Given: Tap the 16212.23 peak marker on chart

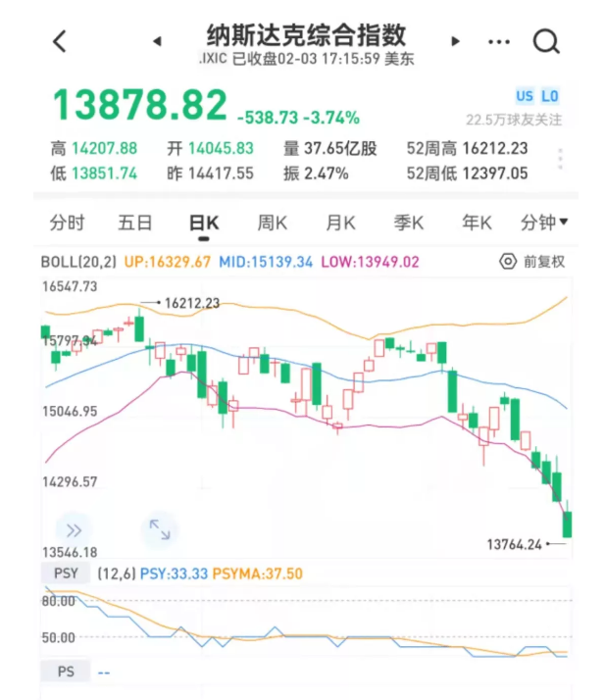Looking at the screenshot, I should [x=192, y=304].
